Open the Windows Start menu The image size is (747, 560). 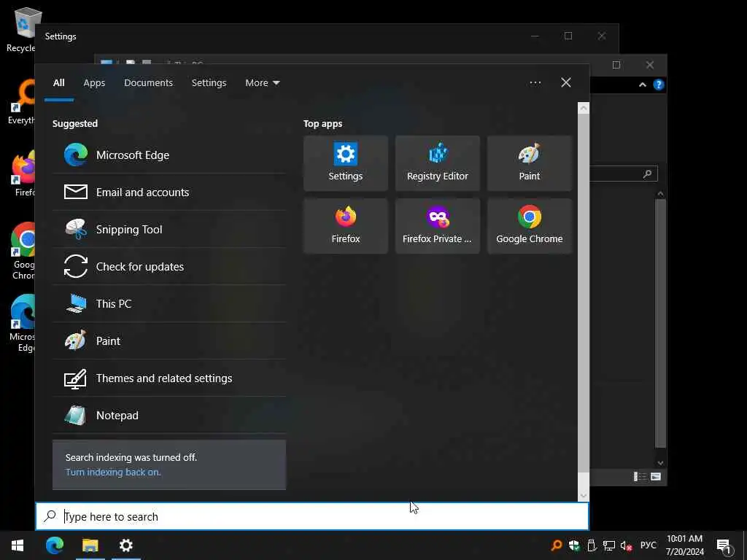coord(18,545)
